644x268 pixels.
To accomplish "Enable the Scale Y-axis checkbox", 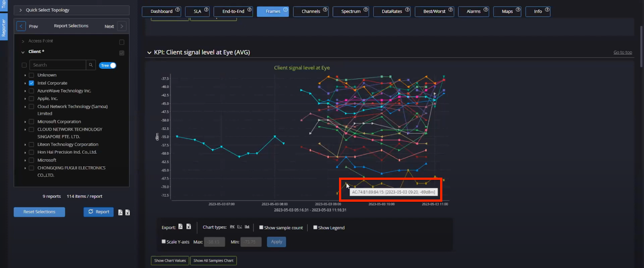I will 164,241.
